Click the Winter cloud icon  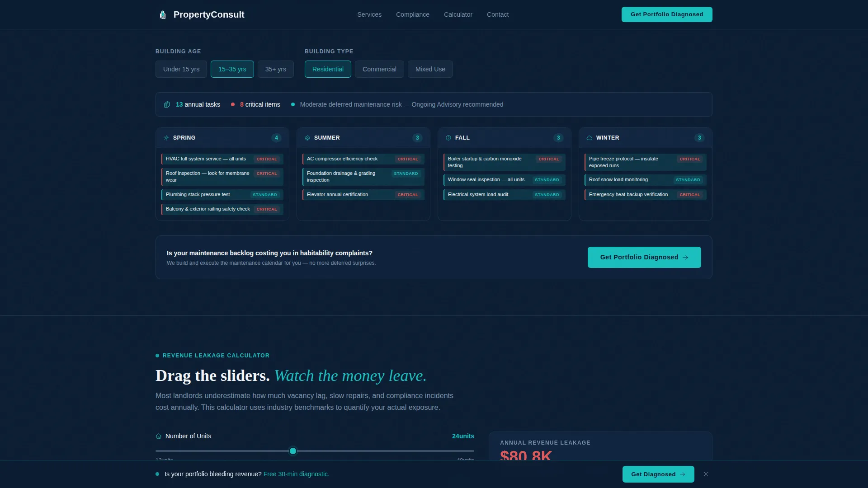(590, 138)
